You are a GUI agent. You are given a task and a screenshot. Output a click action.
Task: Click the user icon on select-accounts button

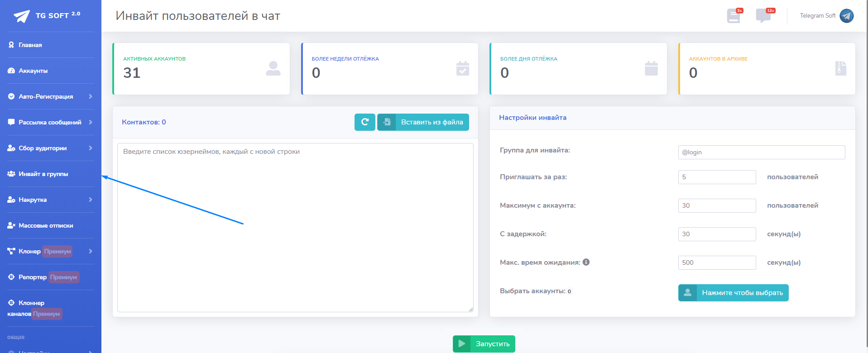coord(687,292)
